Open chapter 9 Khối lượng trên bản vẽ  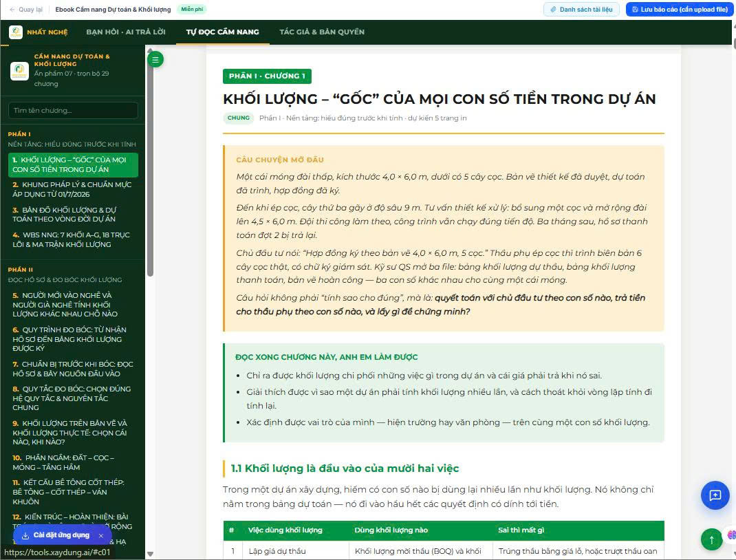(x=73, y=432)
